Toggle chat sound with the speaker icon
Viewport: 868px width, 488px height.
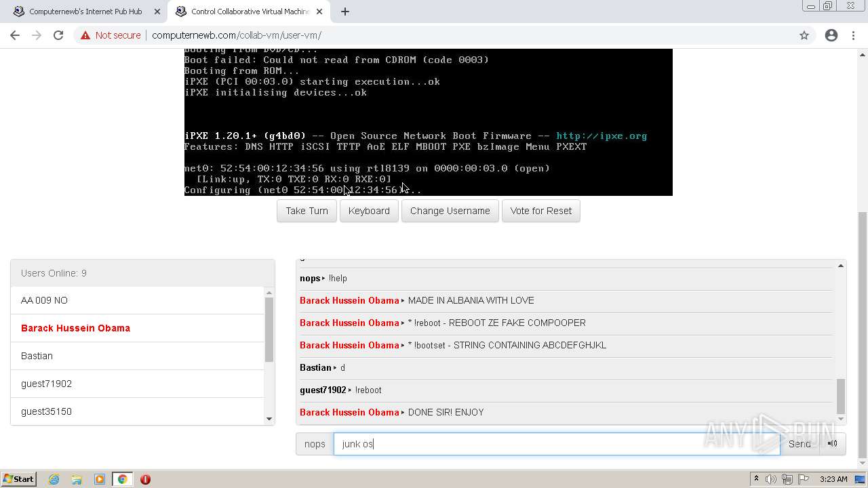pyautogui.click(x=833, y=444)
